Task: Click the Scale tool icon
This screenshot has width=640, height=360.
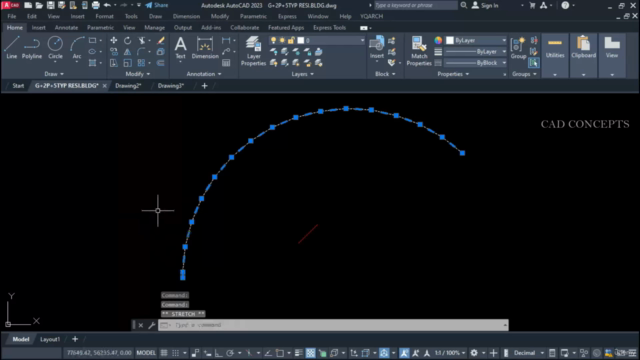Action: (x=127, y=63)
